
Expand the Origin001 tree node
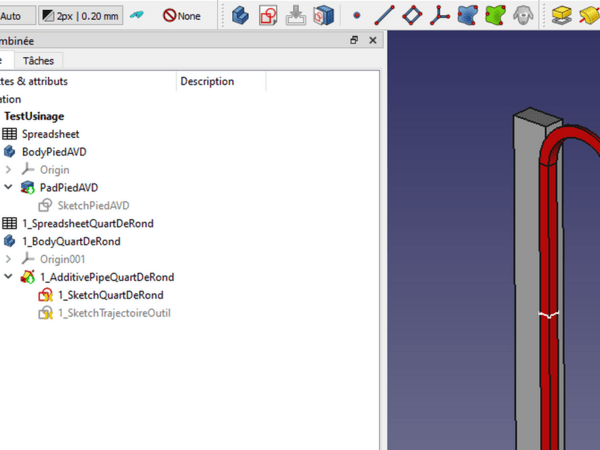pos(9,259)
